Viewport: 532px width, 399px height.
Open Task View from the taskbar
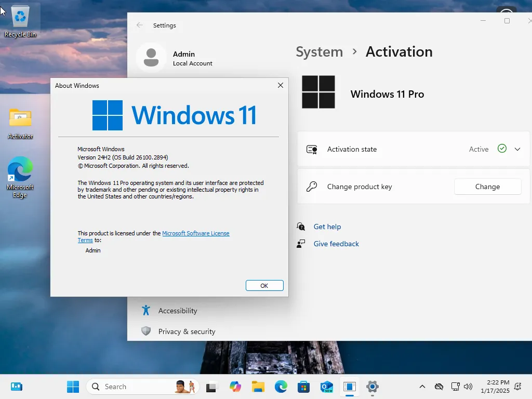click(x=211, y=387)
